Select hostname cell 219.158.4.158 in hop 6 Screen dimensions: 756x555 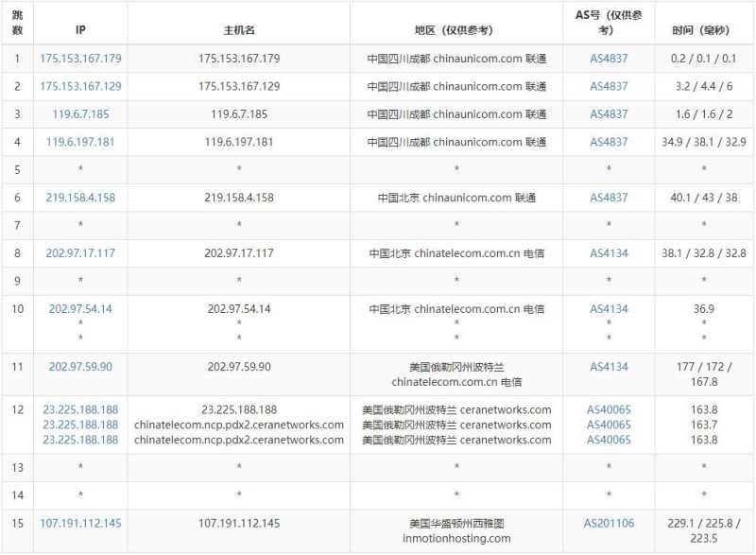point(239,198)
